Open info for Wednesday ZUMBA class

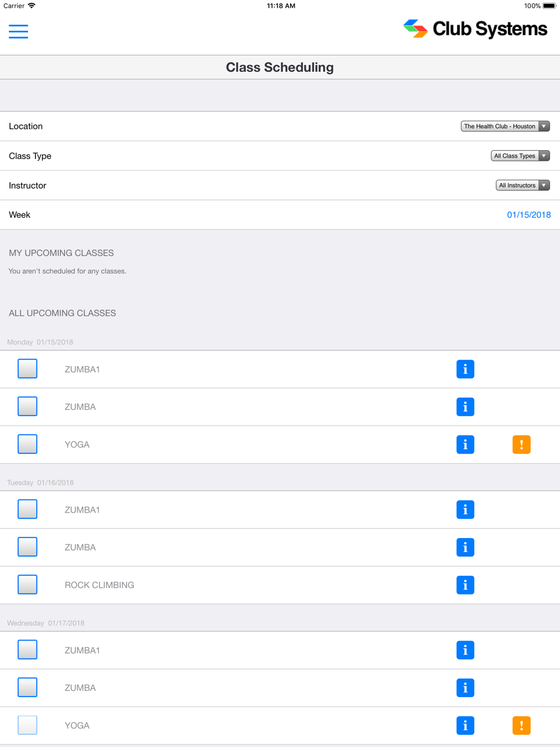coord(465,688)
